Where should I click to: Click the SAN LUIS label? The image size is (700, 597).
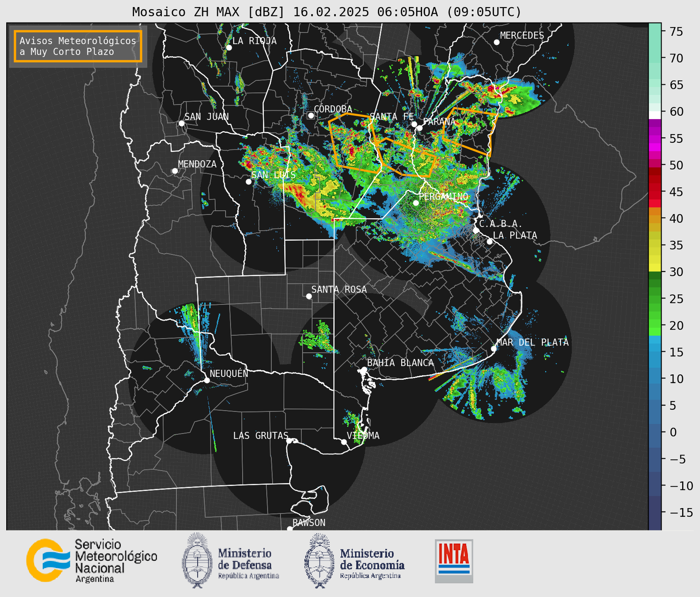[x=274, y=175]
